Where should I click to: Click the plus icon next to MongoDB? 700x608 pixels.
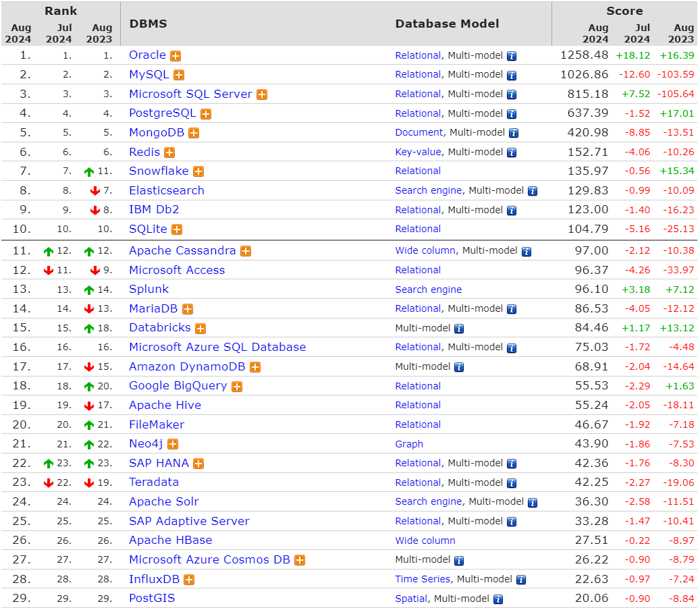point(194,133)
